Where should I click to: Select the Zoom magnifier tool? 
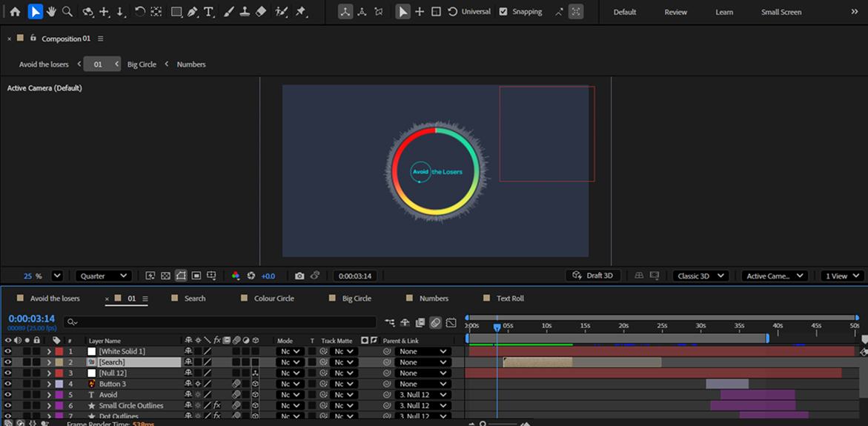pos(67,12)
